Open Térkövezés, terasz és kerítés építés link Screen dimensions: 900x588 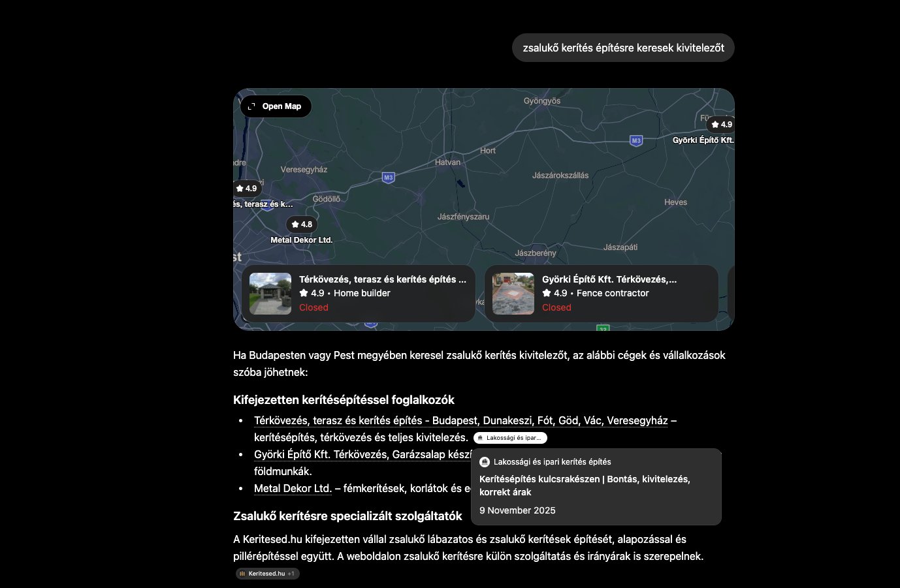(461, 420)
